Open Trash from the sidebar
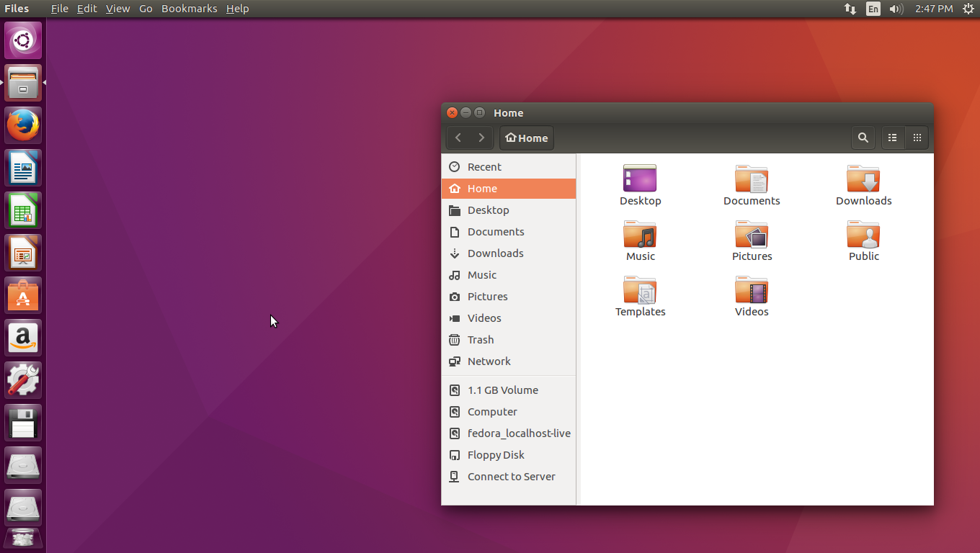980x553 pixels. click(508, 339)
